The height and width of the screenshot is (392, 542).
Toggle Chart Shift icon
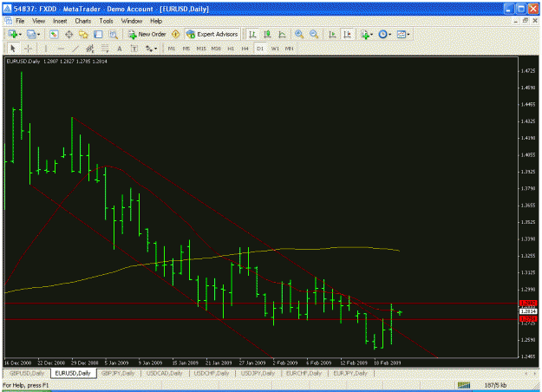(347, 34)
